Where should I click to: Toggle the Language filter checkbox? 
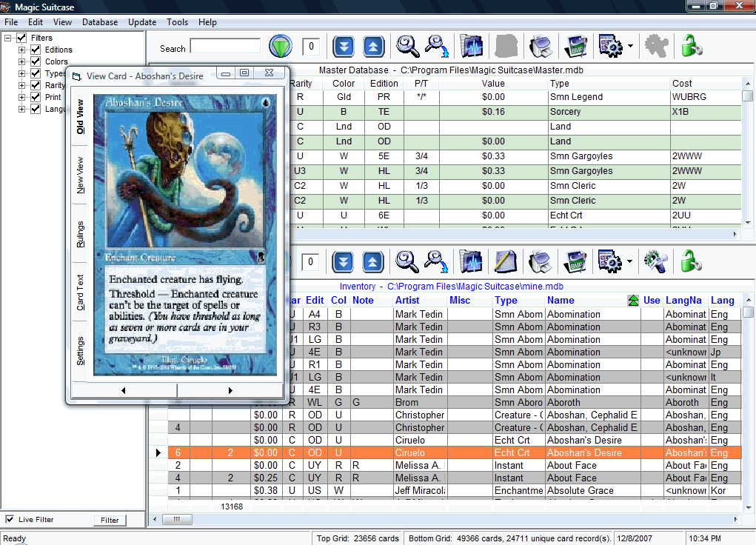click(36, 109)
